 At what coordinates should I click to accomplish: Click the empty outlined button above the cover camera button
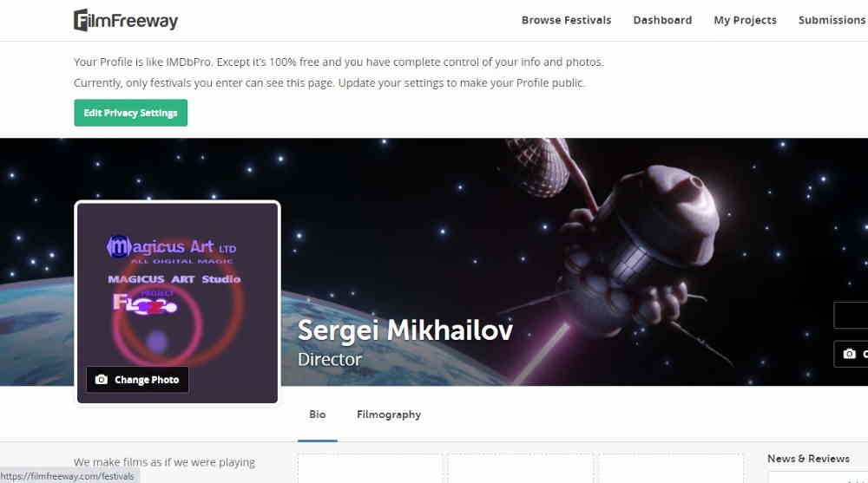(x=852, y=316)
